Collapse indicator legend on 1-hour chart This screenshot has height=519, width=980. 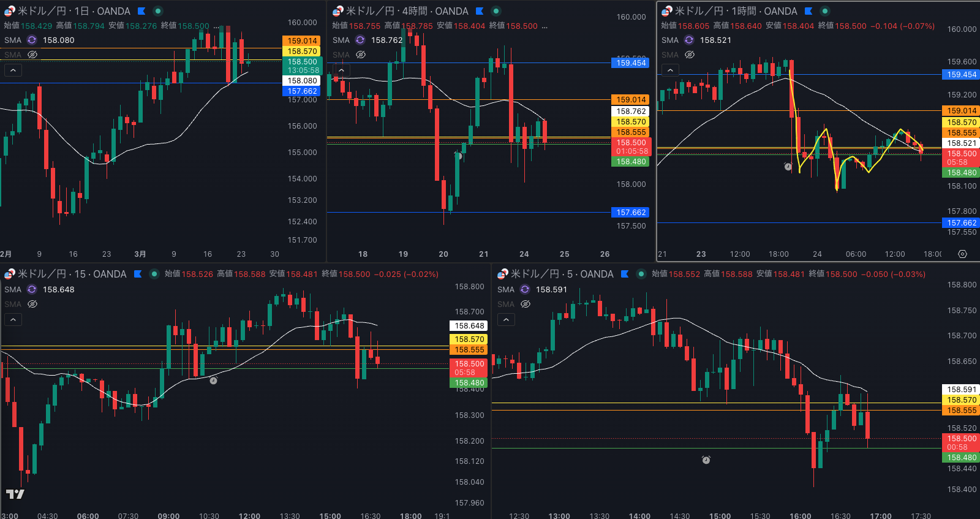(670, 70)
